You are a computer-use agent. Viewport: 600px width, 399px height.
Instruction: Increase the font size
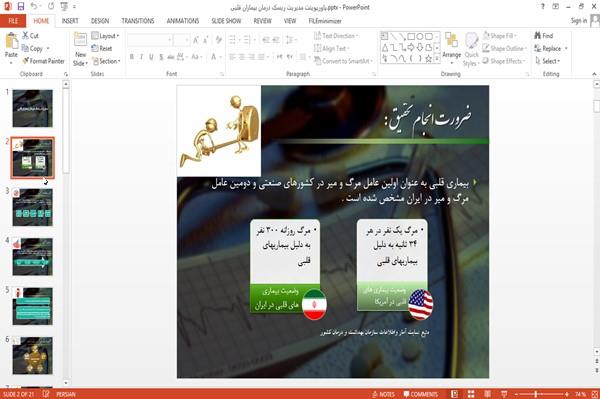click(x=196, y=40)
